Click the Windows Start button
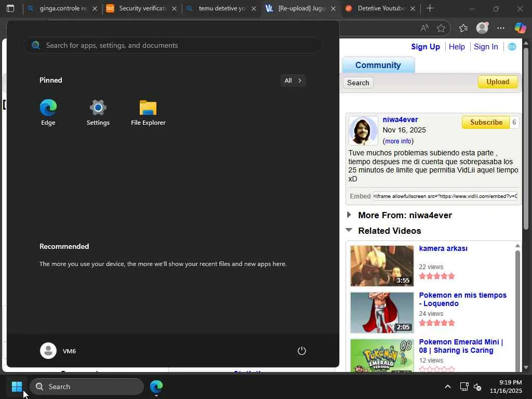 (x=17, y=387)
